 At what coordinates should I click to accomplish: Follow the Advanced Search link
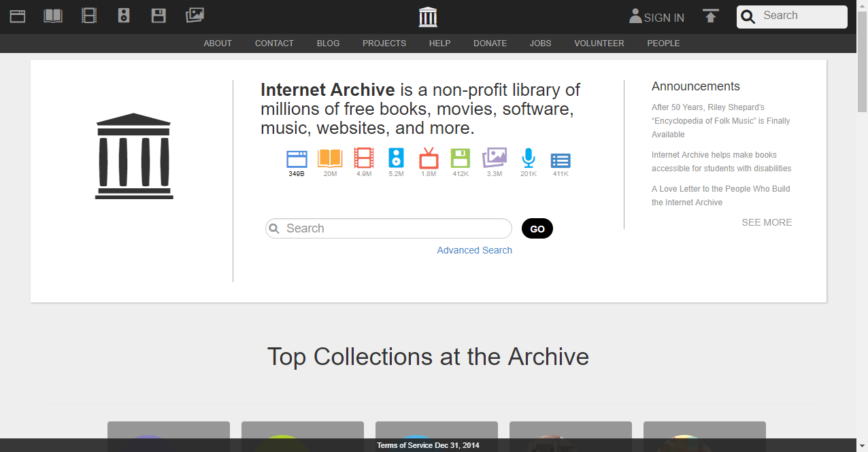click(x=474, y=250)
